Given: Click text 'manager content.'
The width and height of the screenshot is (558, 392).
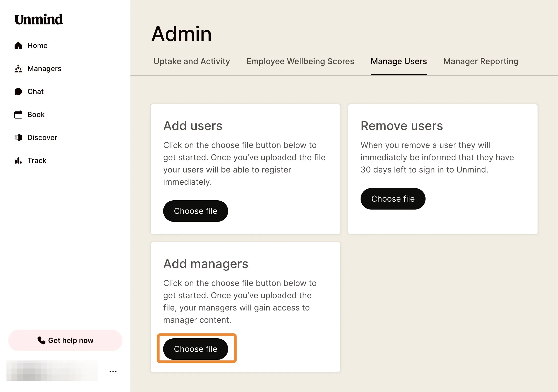Looking at the screenshot, I should (197, 320).
